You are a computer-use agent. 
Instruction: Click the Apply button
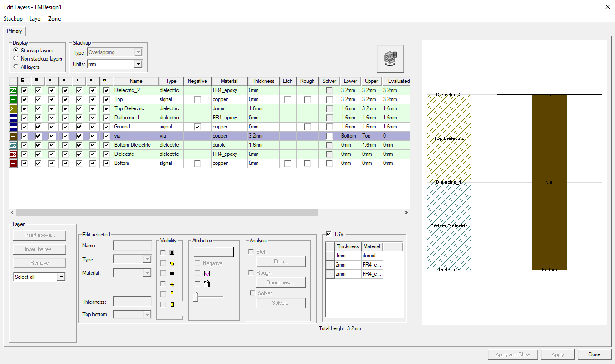pyautogui.click(x=557, y=354)
